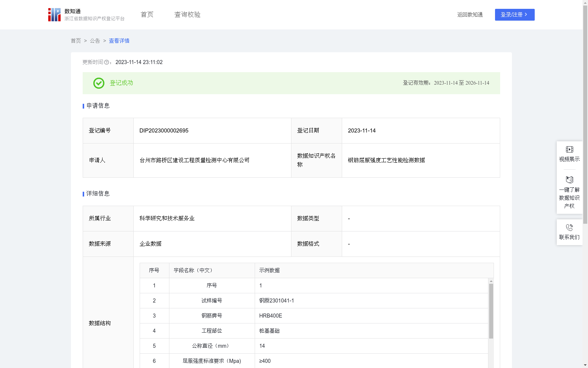Click the 登记编号 label cell
The width and height of the screenshot is (588, 368).
(108, 131)
